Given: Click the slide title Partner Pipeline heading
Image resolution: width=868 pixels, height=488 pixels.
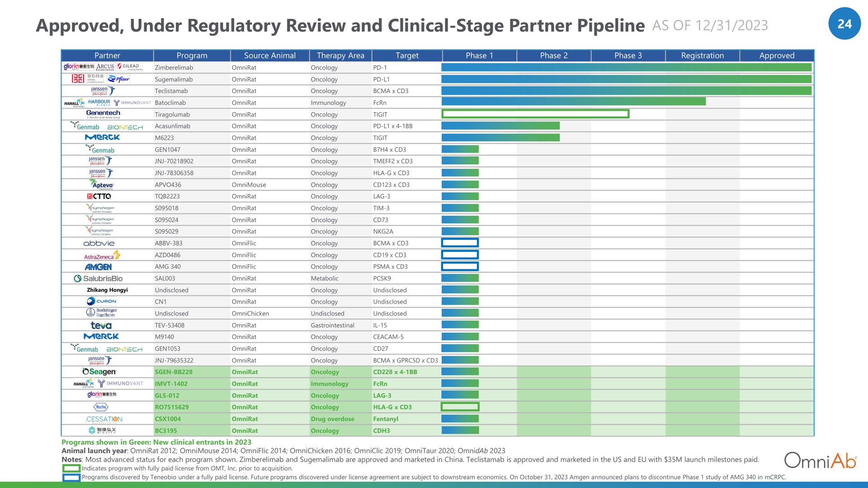Looking at the screenshot, I should click(340, 26).
